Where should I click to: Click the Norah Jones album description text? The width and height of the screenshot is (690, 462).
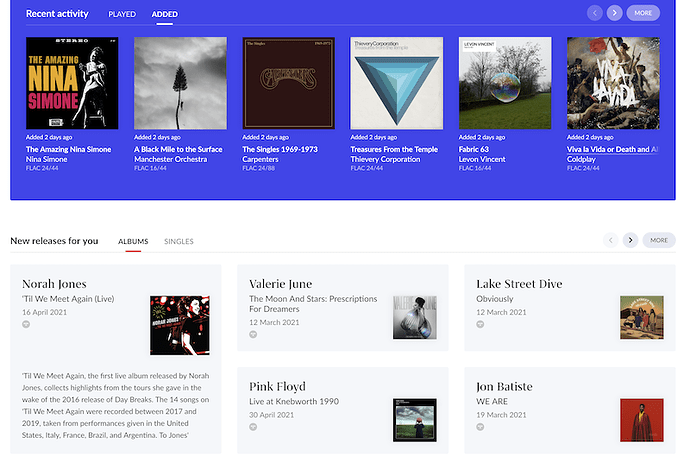(116, 405)
